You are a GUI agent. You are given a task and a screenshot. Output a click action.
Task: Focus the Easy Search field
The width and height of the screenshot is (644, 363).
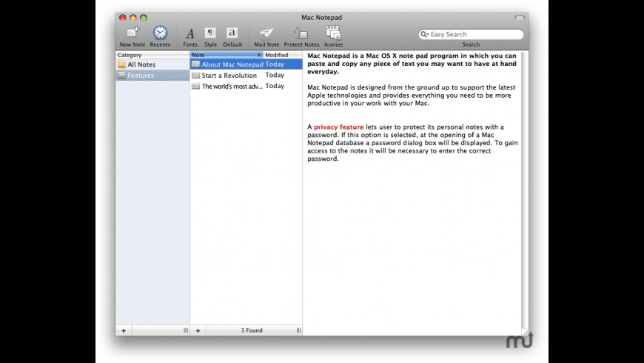(471, 34)
